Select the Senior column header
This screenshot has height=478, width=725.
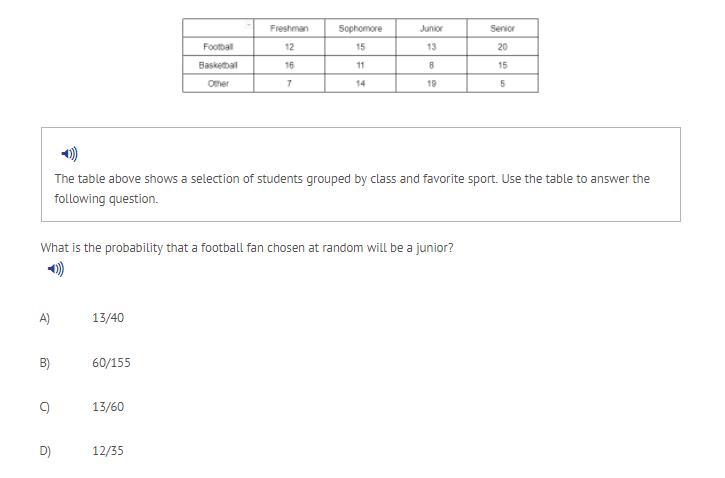click(x=502, y=28)
